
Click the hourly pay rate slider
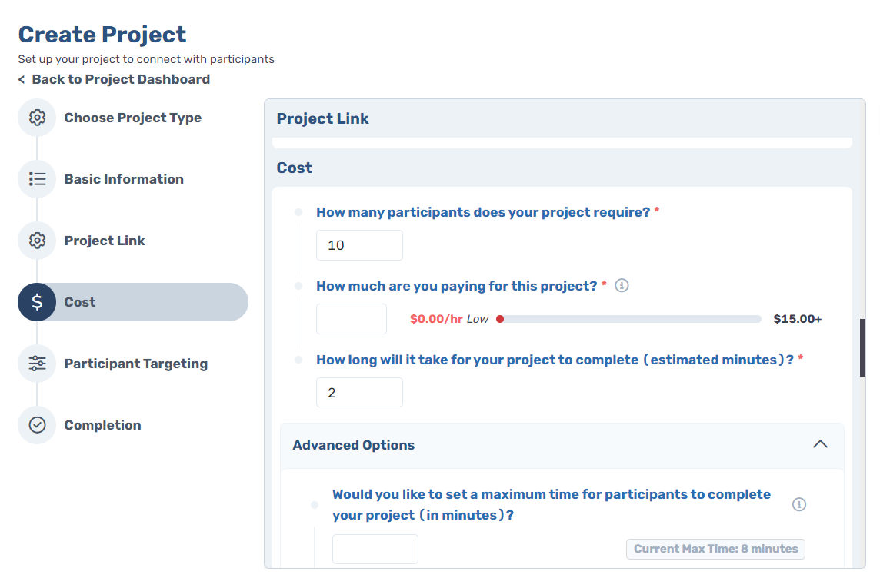tap(629, 319)
